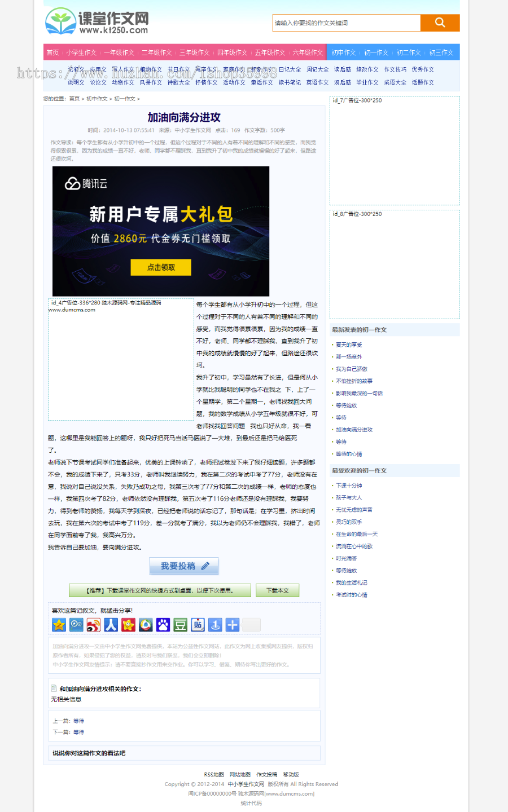This screenshot has width=508, height=812.
Task: Share the essay to Sina Weibo
Action: point(93,625)
